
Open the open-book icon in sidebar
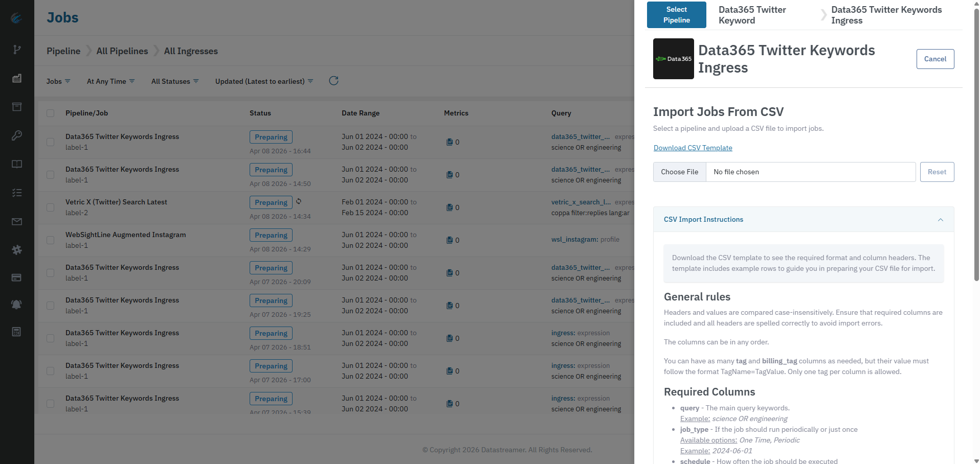(17, 164)
